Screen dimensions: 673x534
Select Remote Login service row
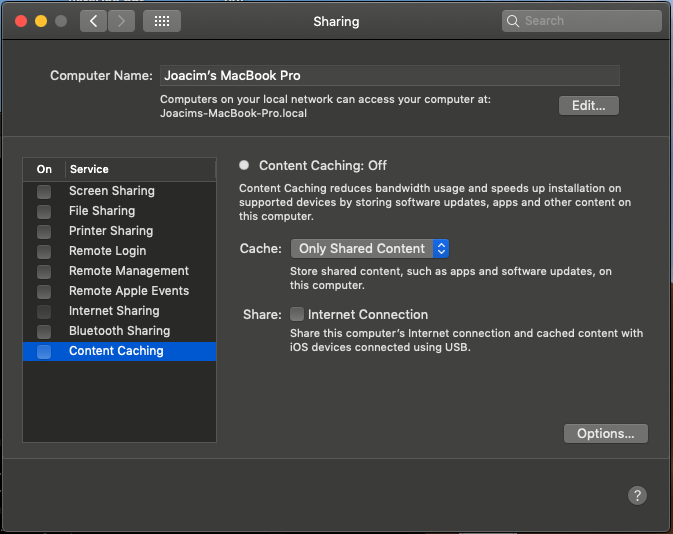(x=119, y=251)
